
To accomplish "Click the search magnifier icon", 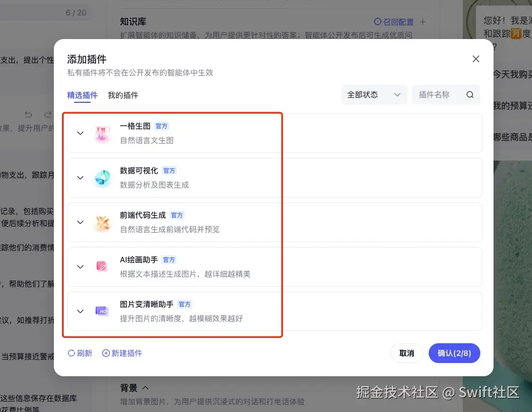I will tap(470, 95).
